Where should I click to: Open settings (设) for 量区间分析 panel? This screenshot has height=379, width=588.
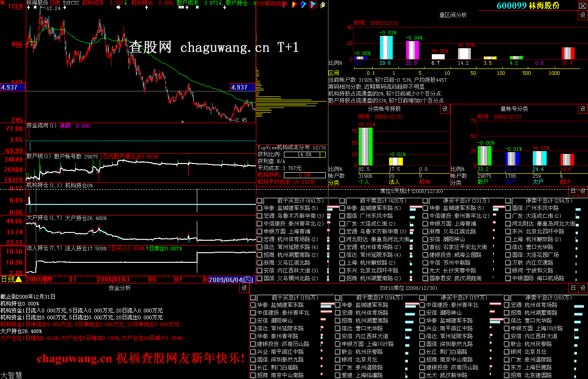click(x=582, y=15)
